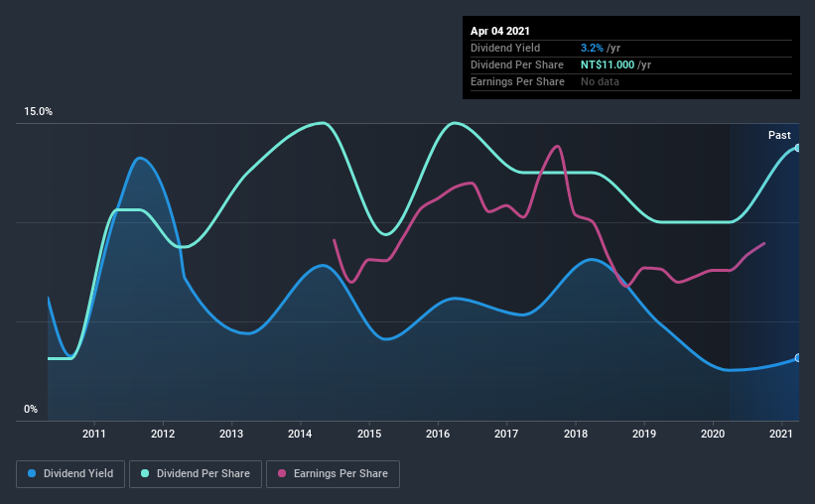Click the 0% y-axis label

(x=31, y=410)
